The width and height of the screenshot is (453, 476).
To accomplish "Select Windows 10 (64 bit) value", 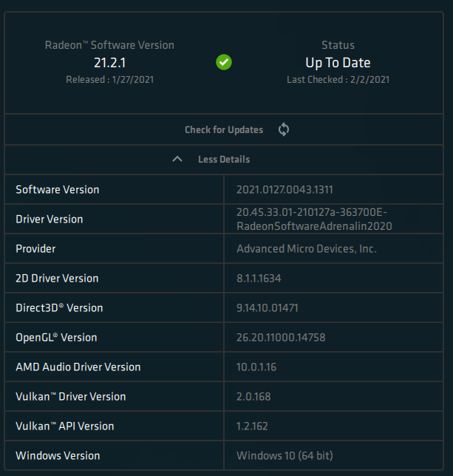I will pos(285,455).
